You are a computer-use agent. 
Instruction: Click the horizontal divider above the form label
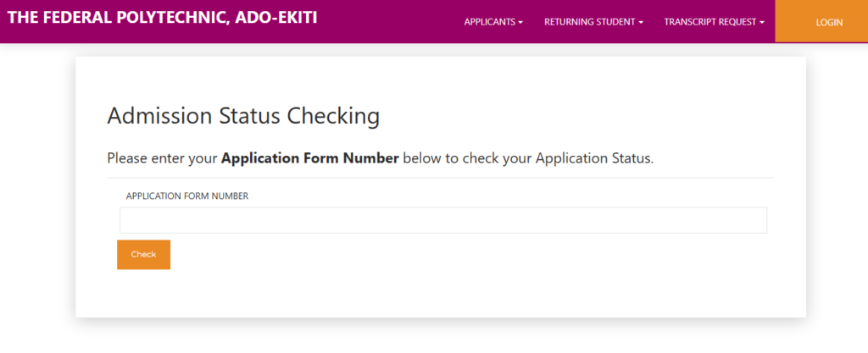[x=441, y=178]
